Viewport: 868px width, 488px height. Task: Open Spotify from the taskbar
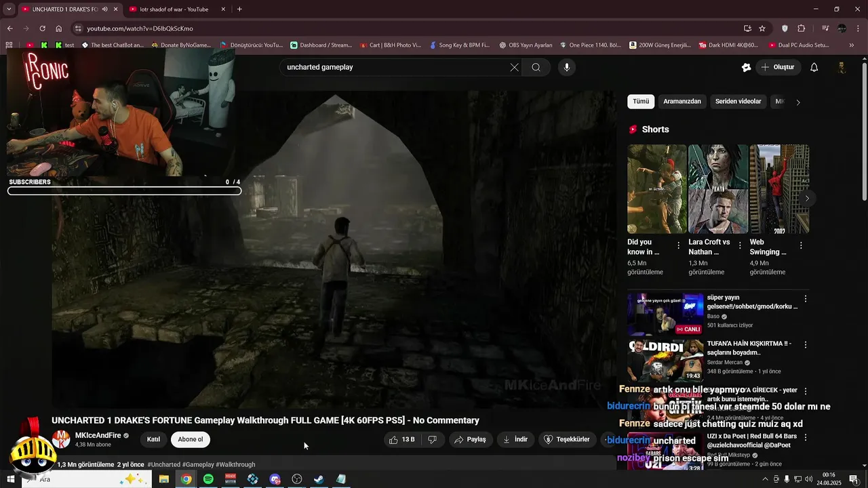point(208,479)
